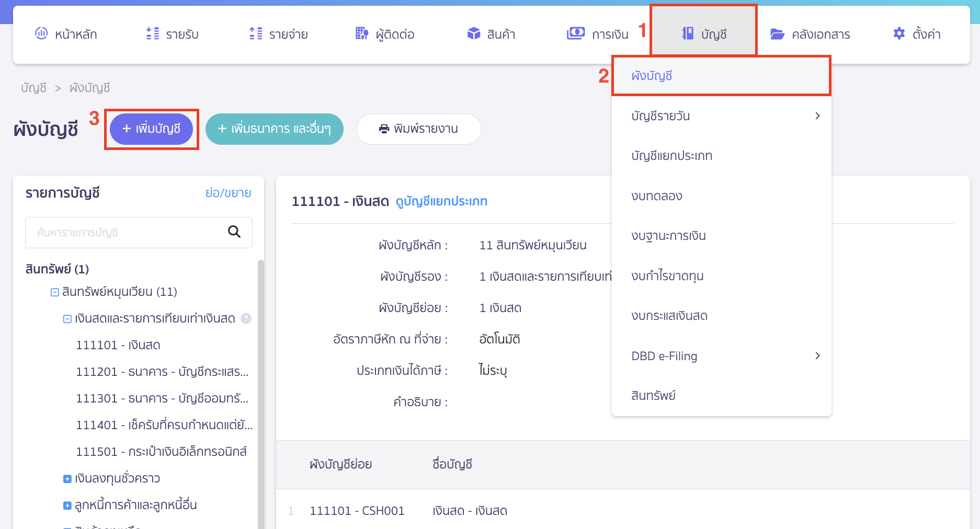980x529 pixels.
Task: Select ผังบัญชี from the บัญชี menu
Action: coord(652,75)
